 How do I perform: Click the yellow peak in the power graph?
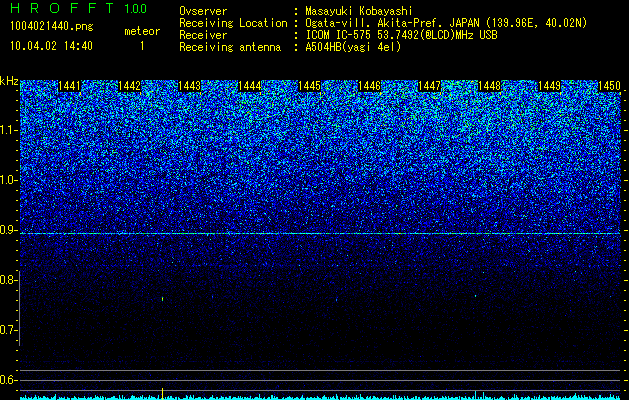click(x=162, y=393)
